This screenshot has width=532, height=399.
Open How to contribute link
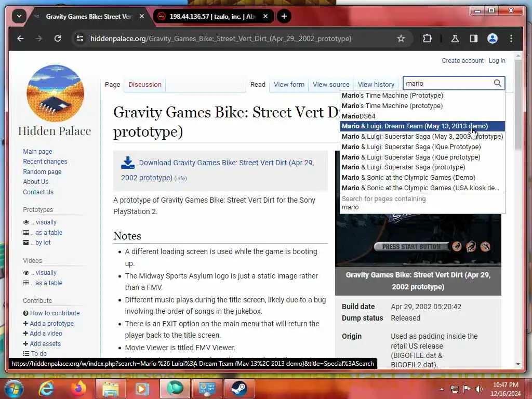point(55,313)
